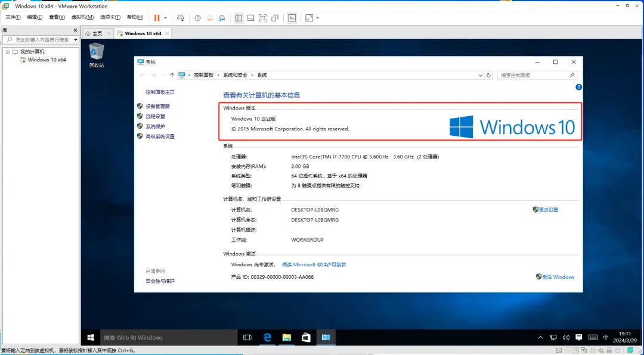Open the Action Center notification icon
The image size is (644, 355).
pos(578,338)
